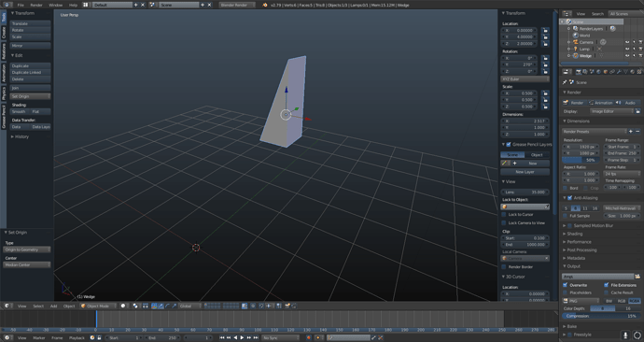Click the Blender logo in the info header
644x342 pixels.
point(265,5)
